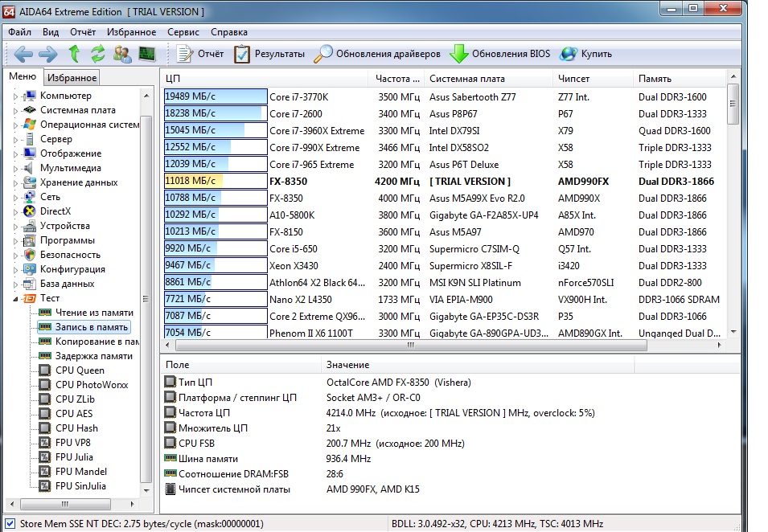The image size is (768, 532).
Task: Open the Вид menu
Action: [51, 32]
